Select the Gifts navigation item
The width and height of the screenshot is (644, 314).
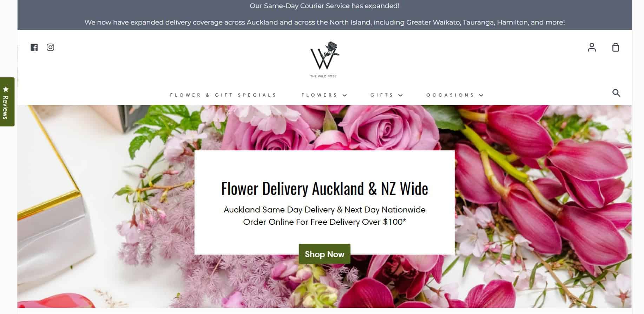(x=382, y=95)
